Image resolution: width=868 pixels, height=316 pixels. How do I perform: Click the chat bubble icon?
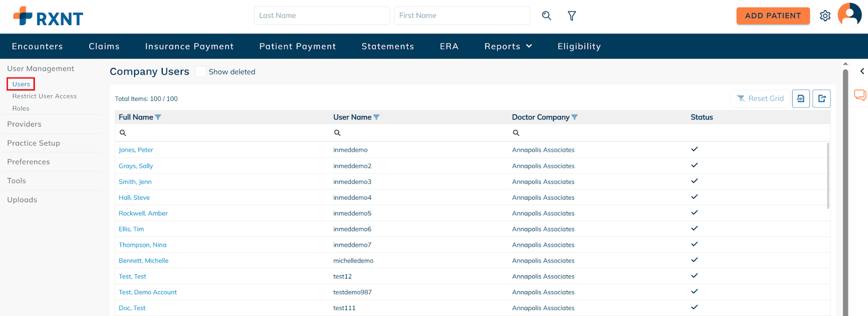click(860, 95)
